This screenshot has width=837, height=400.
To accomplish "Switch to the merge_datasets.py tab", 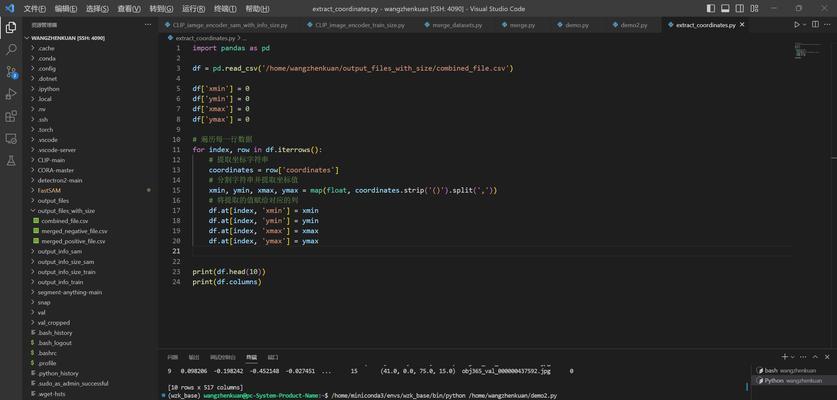I will pos(454,25).
